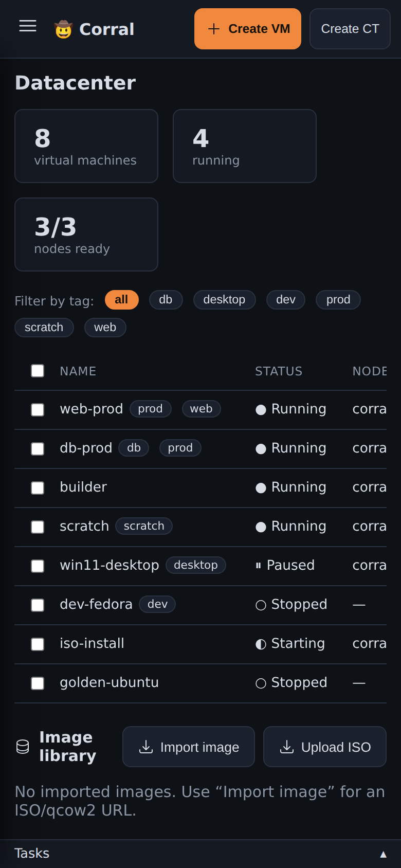Select the golden-ubuntu row checkbox
Image resolution: width=401 pixels, height=868 pixels.
coord(38,683)
